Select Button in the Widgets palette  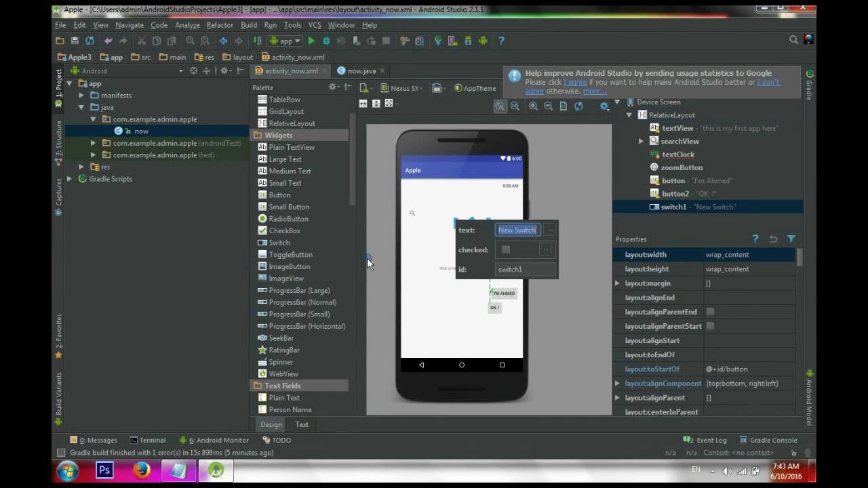pos(279,195)
